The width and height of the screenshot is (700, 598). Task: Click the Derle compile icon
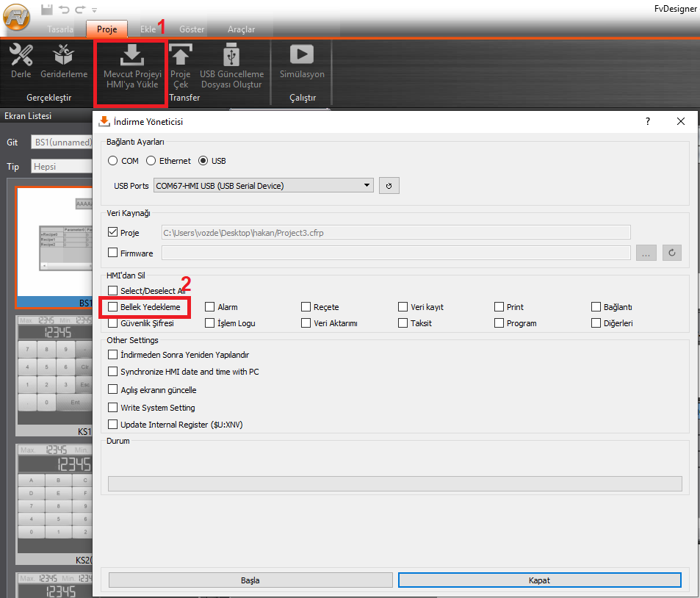21,55
